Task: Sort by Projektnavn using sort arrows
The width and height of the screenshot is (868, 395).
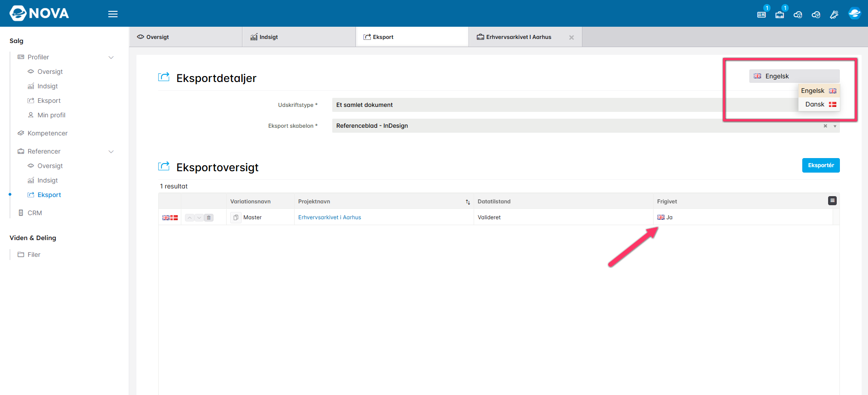Action: click(x=468, y=202)
